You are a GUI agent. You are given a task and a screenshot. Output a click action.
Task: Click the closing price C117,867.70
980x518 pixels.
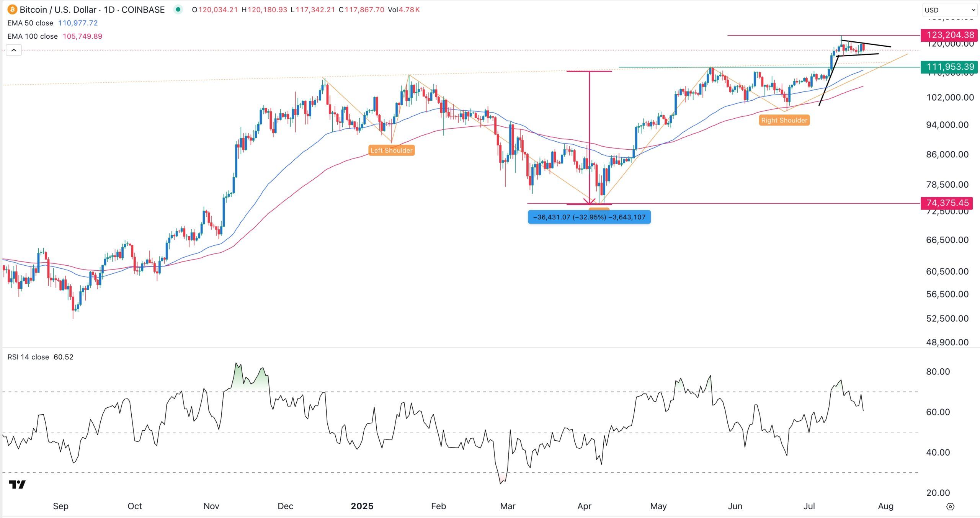[361, 10]
